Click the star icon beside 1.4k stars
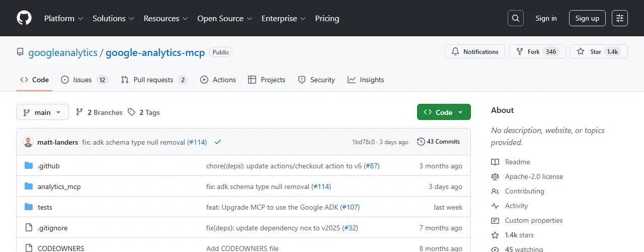 (495, 235)
